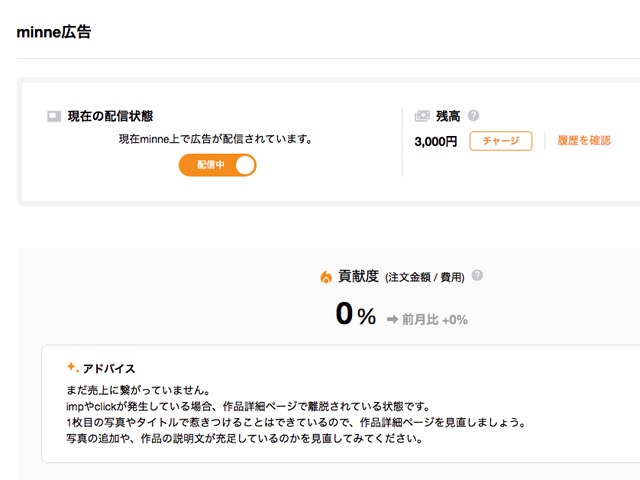
Task: Click the 前月比 +0% comparison text
Action: (x=435, y=319)
